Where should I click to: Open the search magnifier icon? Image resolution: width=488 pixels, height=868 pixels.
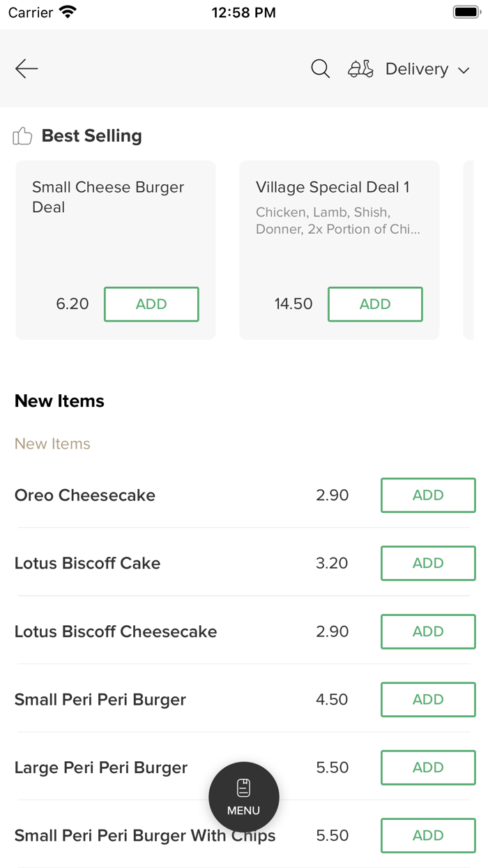click(320, 68)
